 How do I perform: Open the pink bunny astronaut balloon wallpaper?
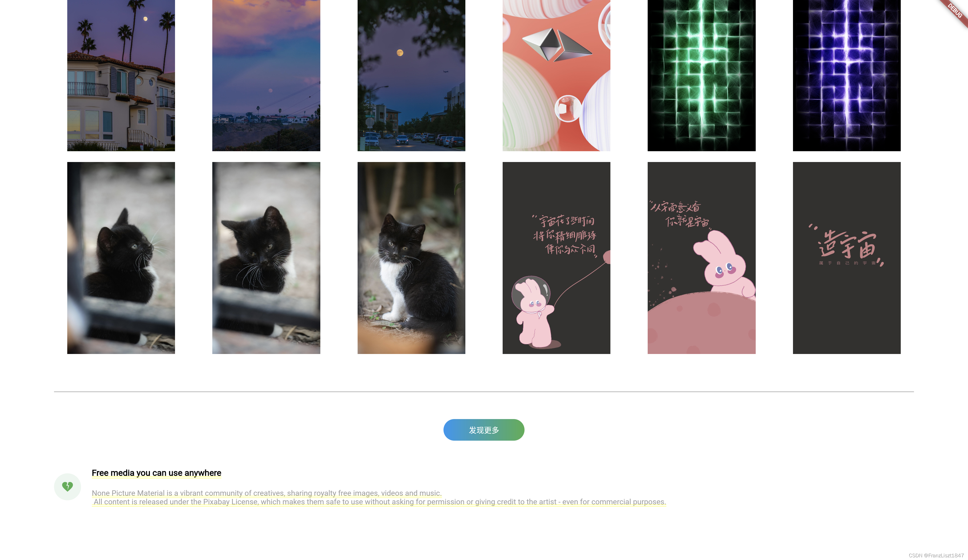click(556, 258)
